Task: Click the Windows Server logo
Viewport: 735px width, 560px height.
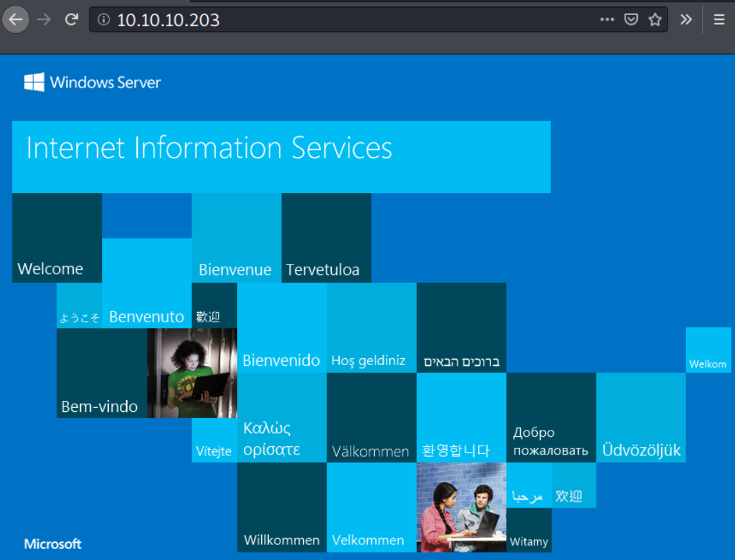Action: pos(92,83)
